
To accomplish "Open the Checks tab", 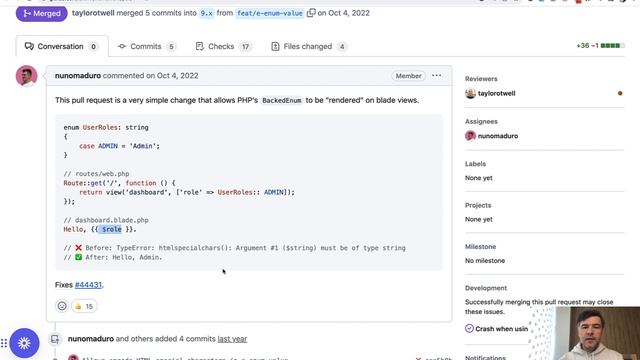I will [x=223, y=47].
